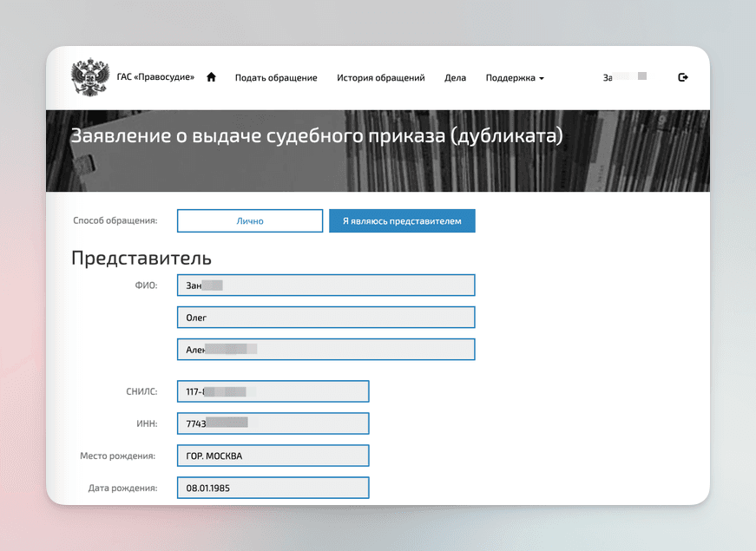This screenshot has height=551, width=756.
Task: Select the «Я являюсь представителем» option
Action: tap(401, 220)
